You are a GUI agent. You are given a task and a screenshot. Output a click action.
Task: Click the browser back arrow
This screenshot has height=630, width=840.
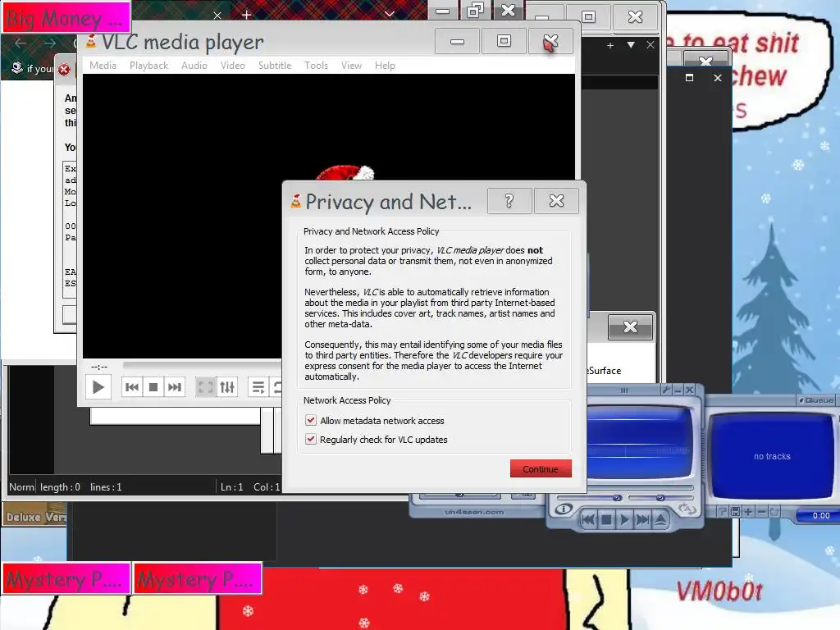(x=21, y=43)
